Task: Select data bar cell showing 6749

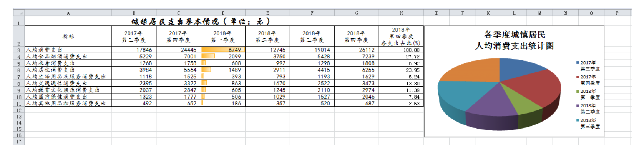Action: pyautogui.click(x=223, y=50)
